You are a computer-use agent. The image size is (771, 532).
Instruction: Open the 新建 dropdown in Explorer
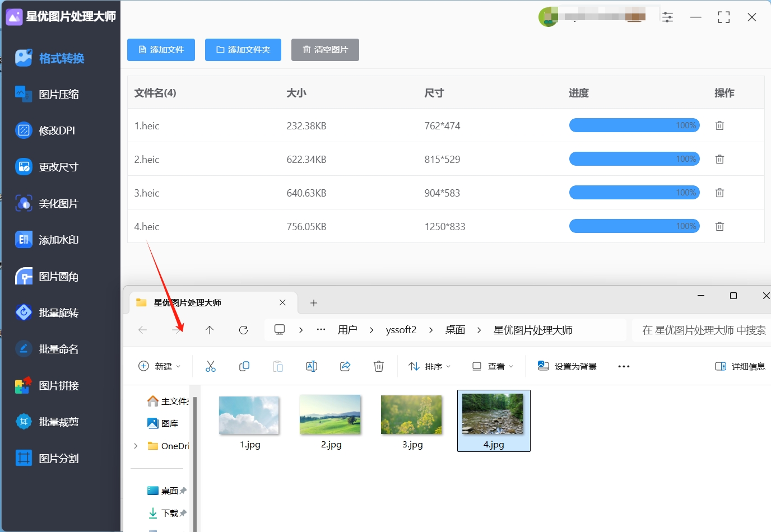pos(159,366)
